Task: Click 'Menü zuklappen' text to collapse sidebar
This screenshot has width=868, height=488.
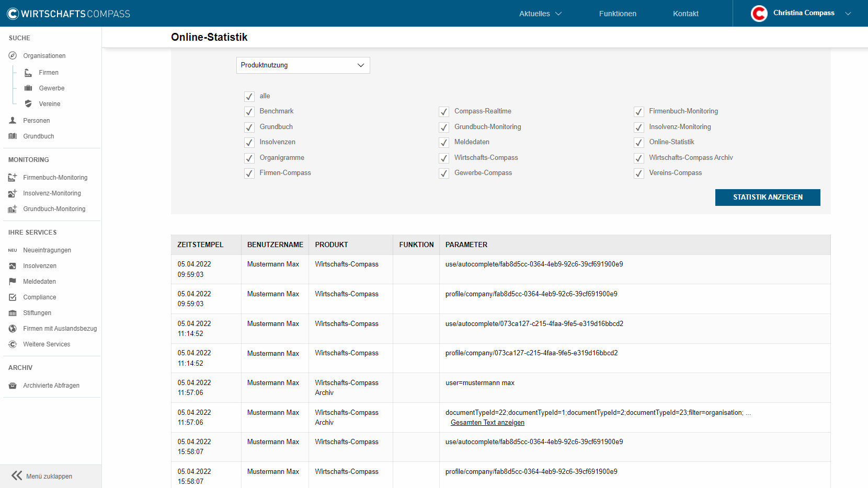Action: [49, 477]
